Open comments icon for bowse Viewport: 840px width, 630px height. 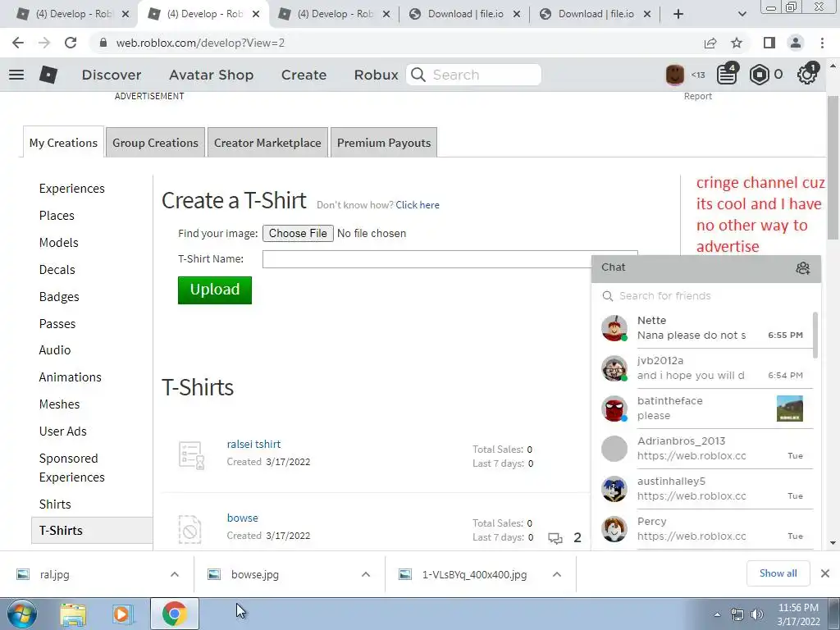555,538
